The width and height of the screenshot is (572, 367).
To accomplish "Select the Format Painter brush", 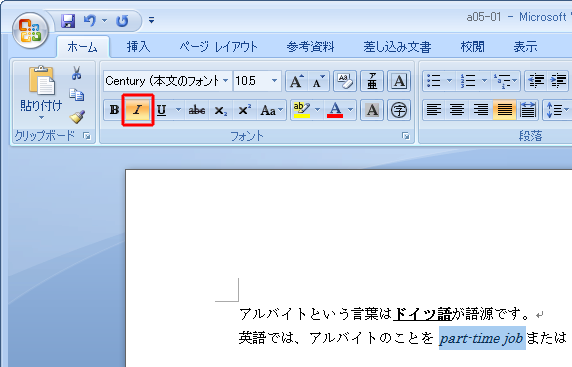I will [x=77, y=117].
